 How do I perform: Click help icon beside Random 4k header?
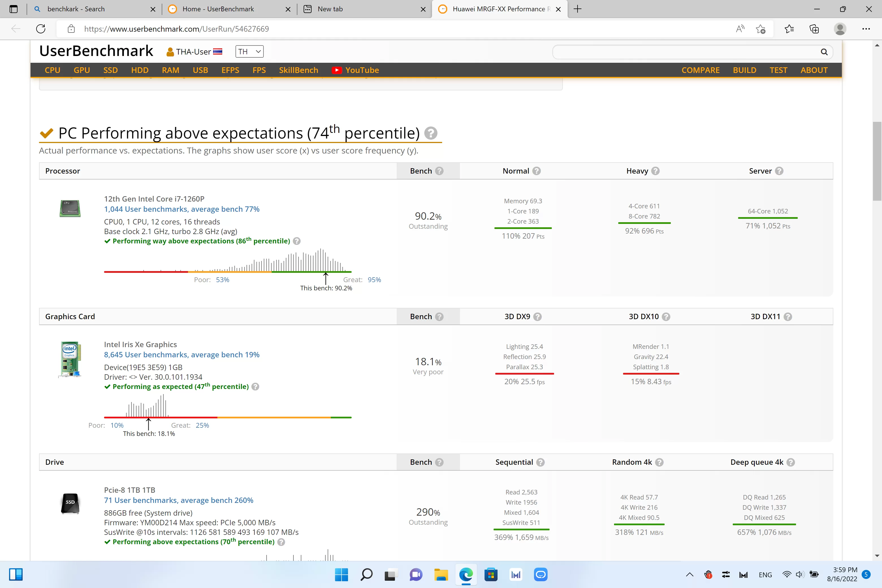tap(659, 462)
